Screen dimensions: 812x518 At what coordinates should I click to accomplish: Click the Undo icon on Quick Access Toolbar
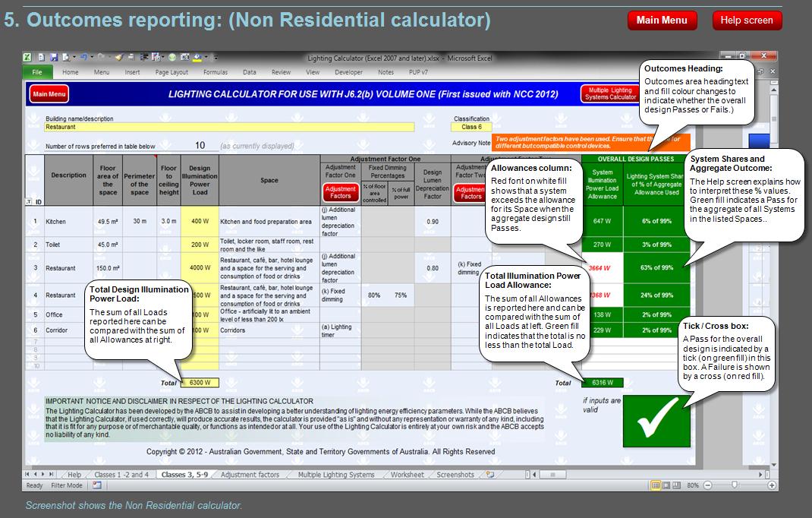(x=82, y=58)
